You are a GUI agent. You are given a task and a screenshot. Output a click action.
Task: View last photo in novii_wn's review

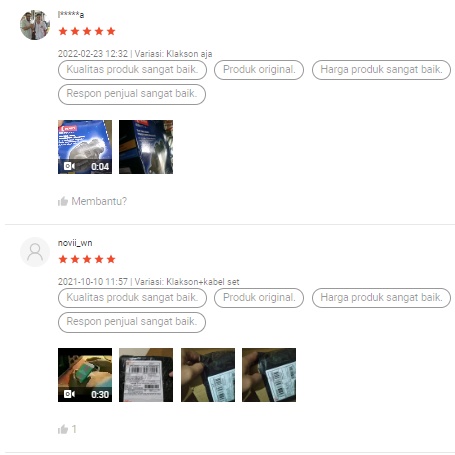269,375
